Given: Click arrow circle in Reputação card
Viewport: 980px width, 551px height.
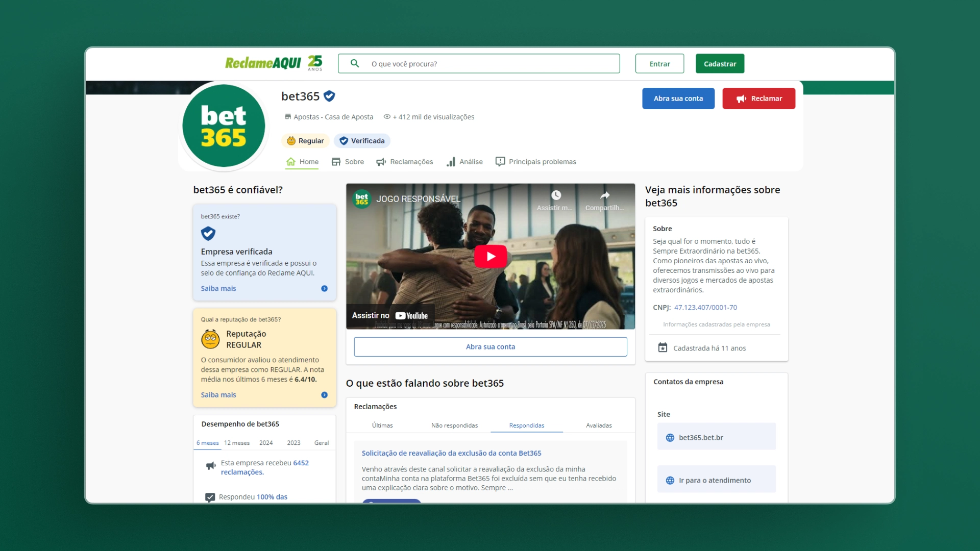Looking at the screenshot, I should pyautogui.click(x=324, y=395).
